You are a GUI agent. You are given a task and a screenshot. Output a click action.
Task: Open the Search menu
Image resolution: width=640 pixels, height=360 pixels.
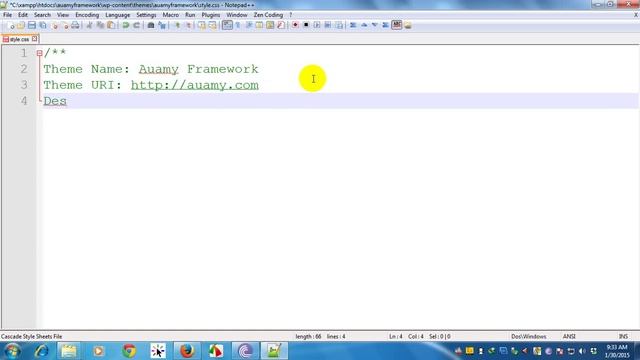pyautogui.click(x=42, y=15)
